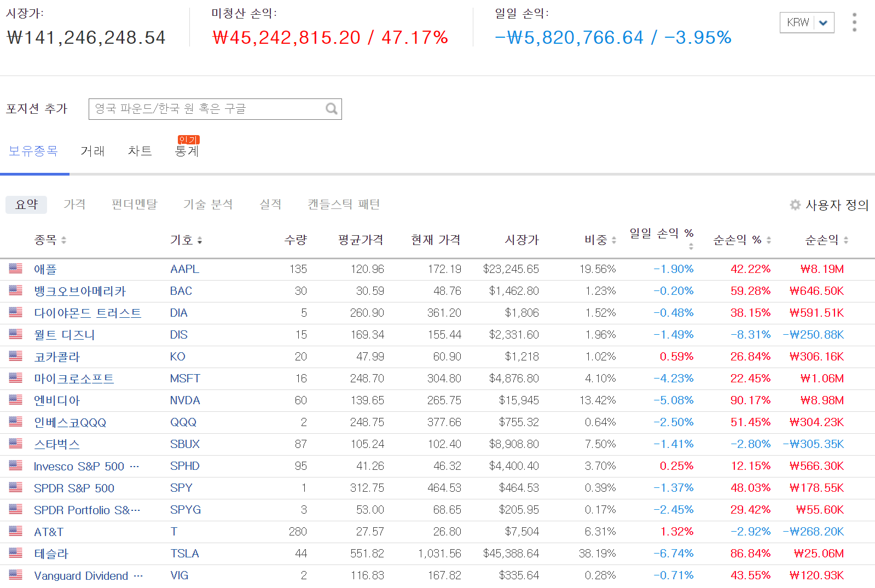This screenshot has height=588, width=875.
Task: Click the 현재 가격 column header
Action: [436, 240]
